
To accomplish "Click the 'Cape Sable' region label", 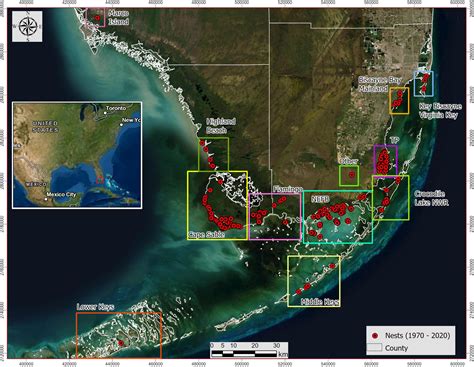I will pos(206,234).
